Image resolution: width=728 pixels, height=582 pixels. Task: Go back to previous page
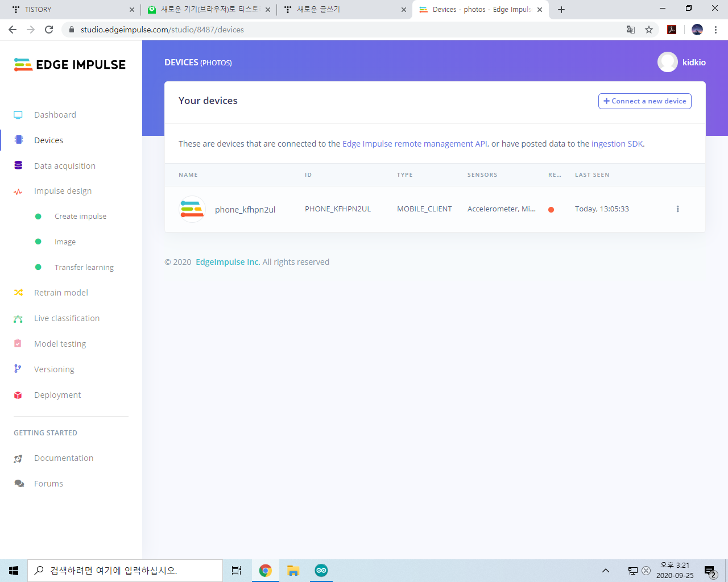[x=13, y=30]
